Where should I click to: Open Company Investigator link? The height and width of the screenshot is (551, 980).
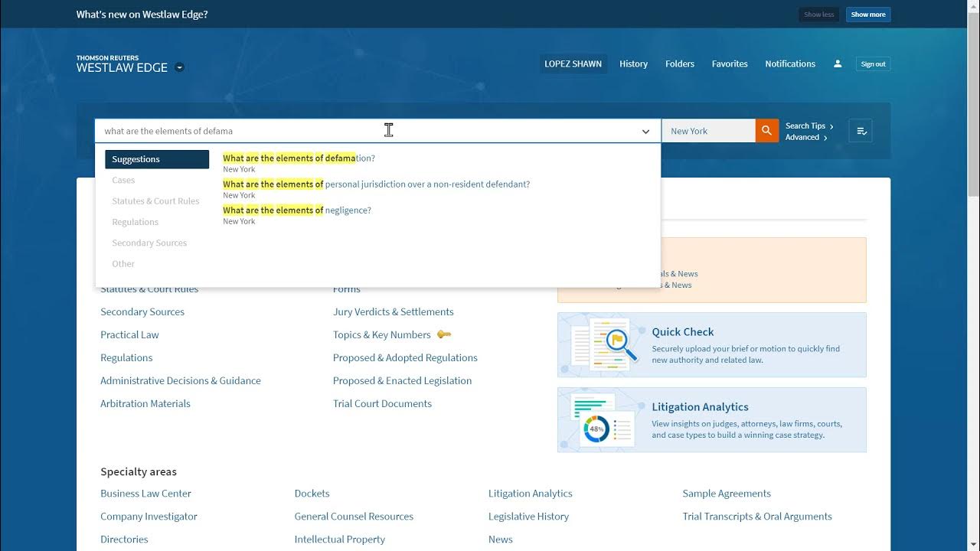pos(149,517)
